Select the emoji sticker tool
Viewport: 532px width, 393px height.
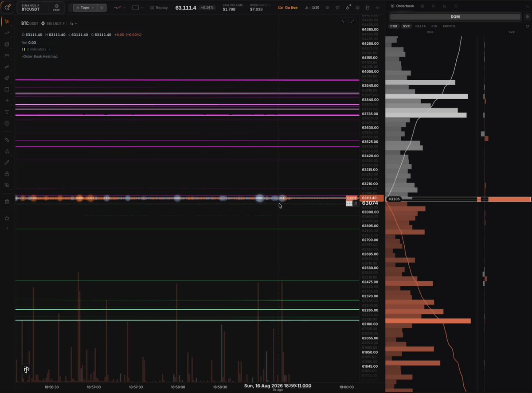pos(7,123)
